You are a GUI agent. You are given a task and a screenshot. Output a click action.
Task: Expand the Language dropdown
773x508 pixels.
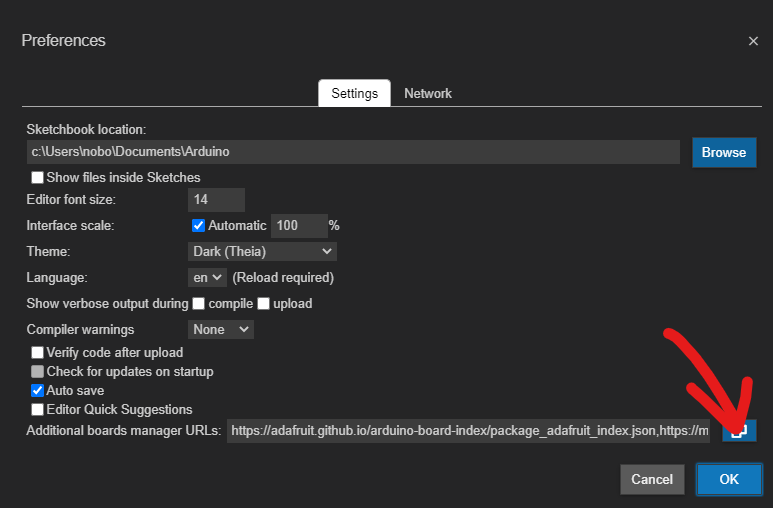click(208, 278)
